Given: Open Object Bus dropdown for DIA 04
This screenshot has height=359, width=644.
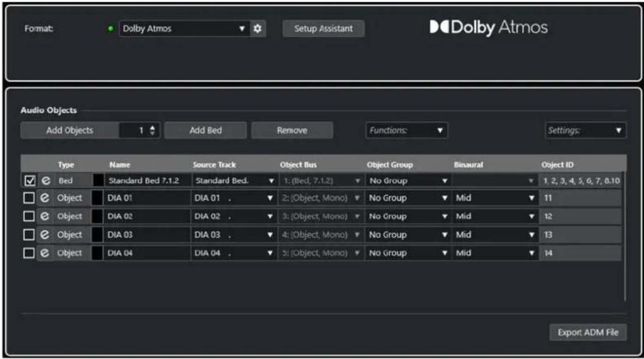Looking at the screenshot, I should point(321,253).
